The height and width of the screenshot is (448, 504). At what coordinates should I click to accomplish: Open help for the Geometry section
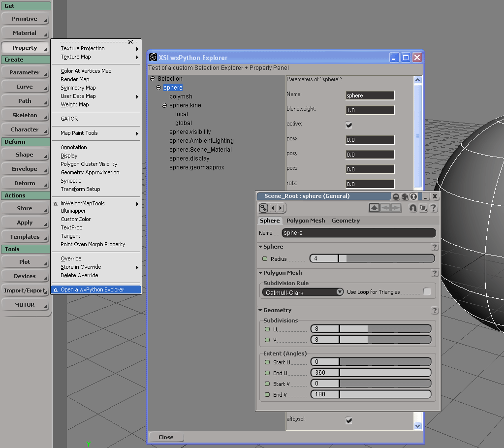click(434, 310)
